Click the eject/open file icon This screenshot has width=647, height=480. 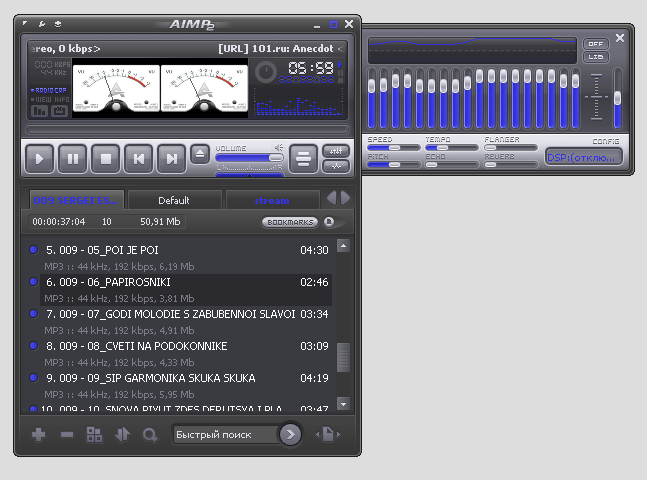(x=199, y=154)
